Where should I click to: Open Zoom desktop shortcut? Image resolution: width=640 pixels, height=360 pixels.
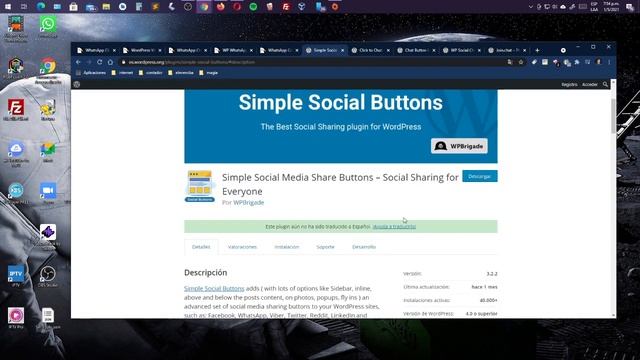[48, 193]
